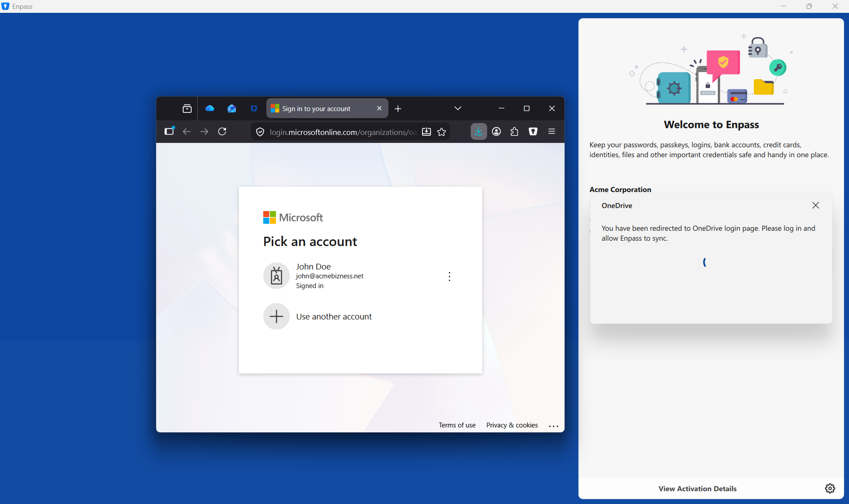
Task: Reload the Microsoft login page
Action: (222, 131)
